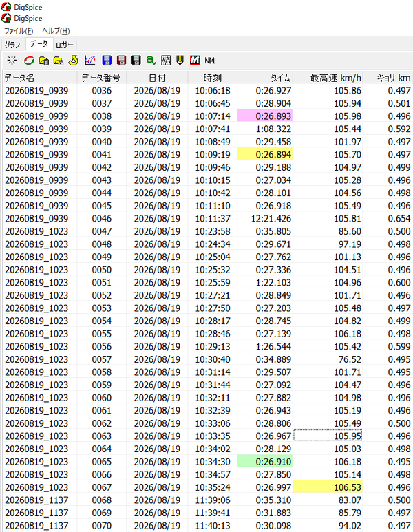Image resolution: width=413 pixels, height=532 pixels.
Task: Click the time of day 11:39:06
Action: point(213,500)
